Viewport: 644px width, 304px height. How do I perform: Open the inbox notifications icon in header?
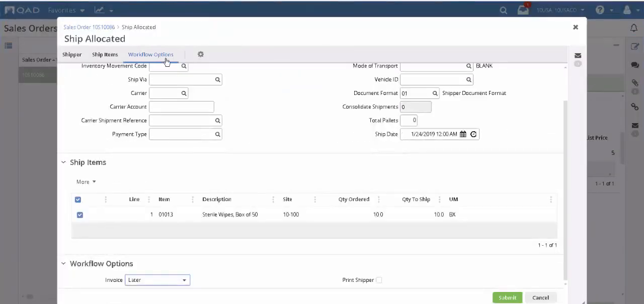(523, 10)
